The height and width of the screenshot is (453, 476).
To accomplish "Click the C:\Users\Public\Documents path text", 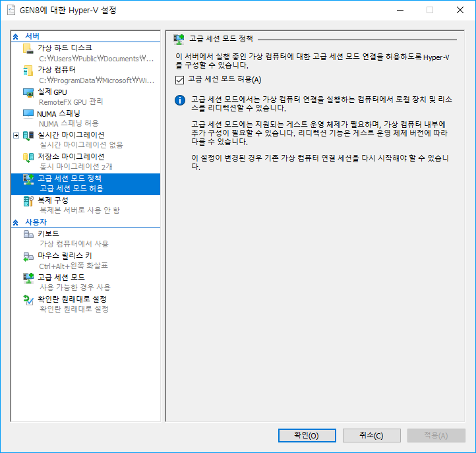I will (96, 59).
